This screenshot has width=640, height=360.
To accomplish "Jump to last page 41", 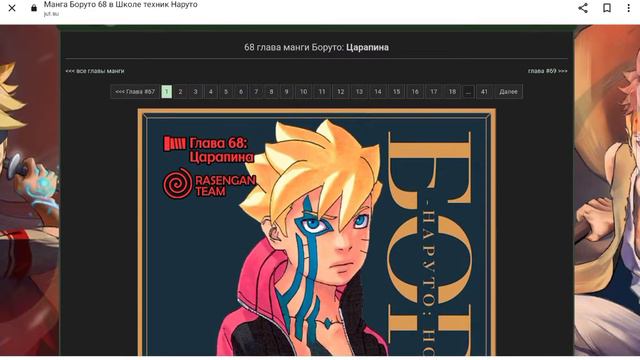I will pyautogui.click(x=484, y=92).
